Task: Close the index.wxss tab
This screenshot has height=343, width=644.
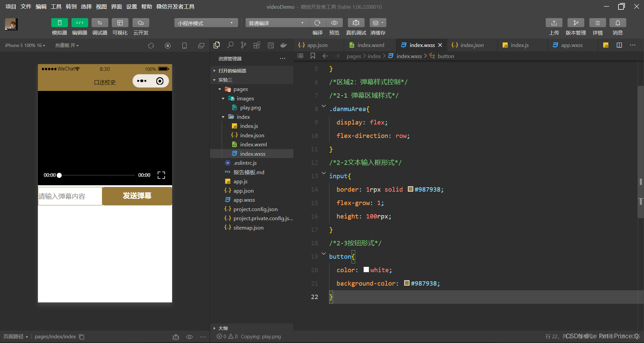Action: coord(440,45)
